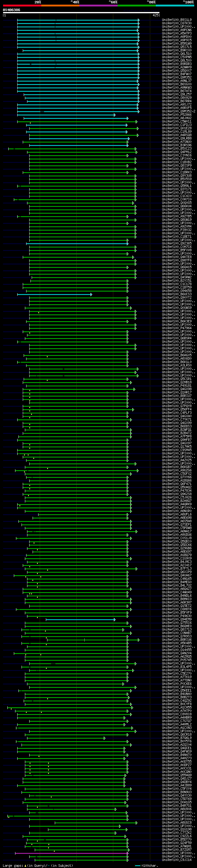Select hit label UniRef100_Q6L510
The width and height of the screenshot is (197, 868).
point(177,54)
